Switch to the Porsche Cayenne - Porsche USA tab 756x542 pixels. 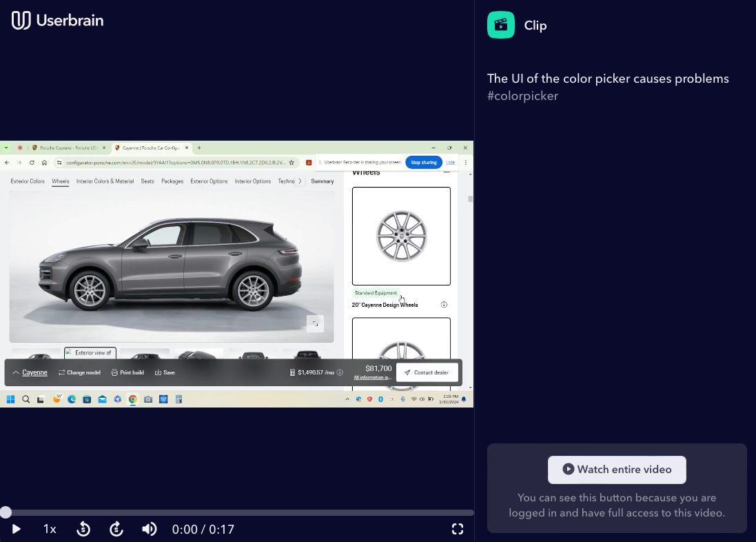(x=68, y=148)
